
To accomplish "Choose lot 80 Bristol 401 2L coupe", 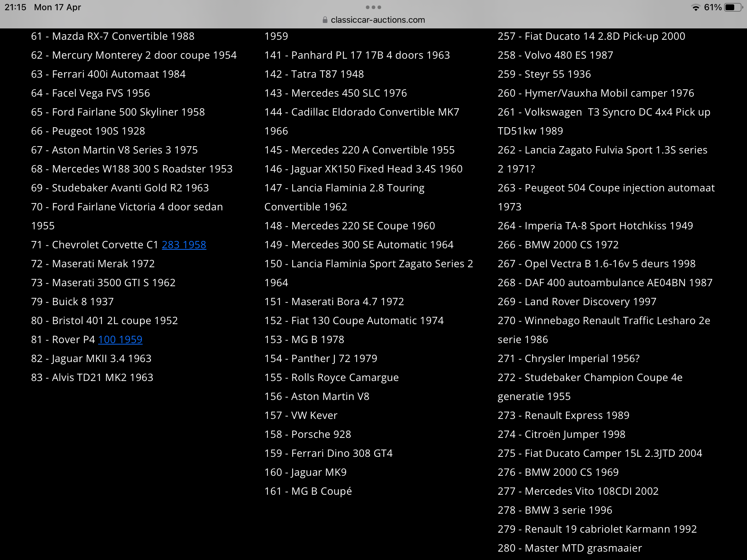I will pos(104,320).
